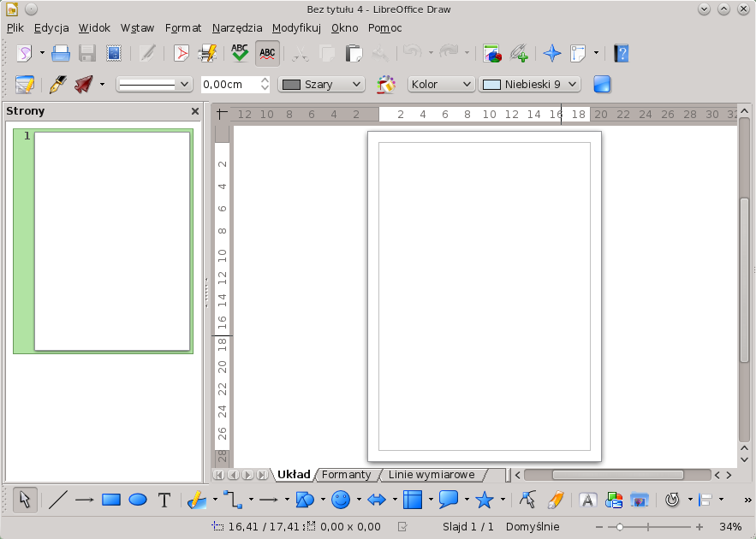
Task: Select page 1 thumbnail in Strony panel
Action: click(x=111, y=240)
